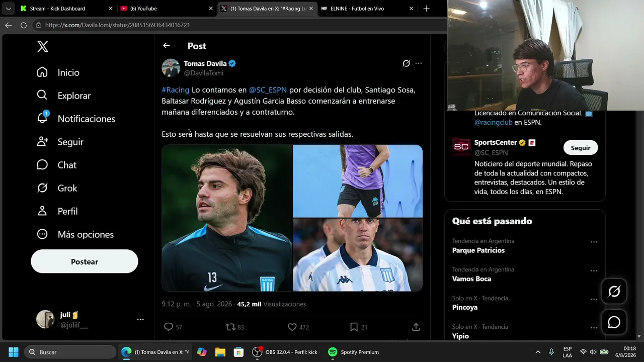Open the floating Grok button
The image size is (644, 362).
[614, 292]
